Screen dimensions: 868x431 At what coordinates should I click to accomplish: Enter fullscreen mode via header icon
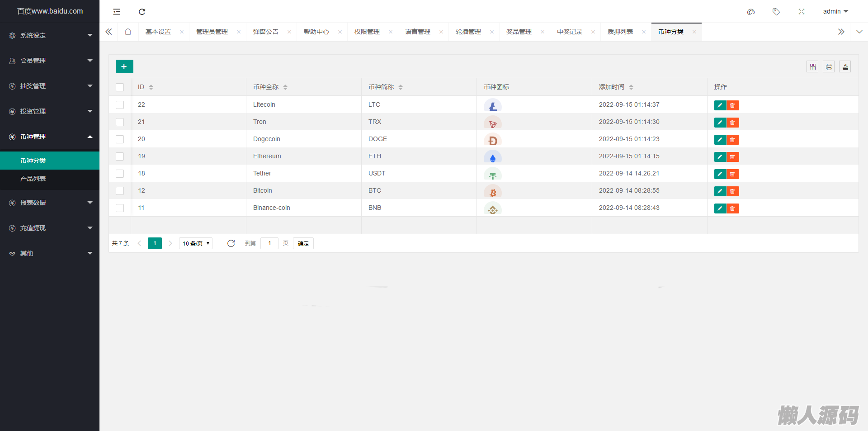[802, 12]
